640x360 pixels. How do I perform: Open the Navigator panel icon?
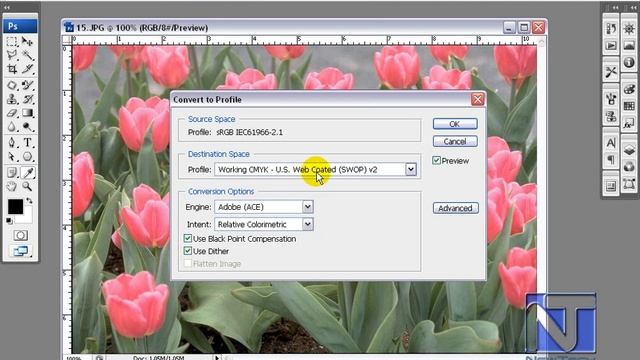(629, 29)
